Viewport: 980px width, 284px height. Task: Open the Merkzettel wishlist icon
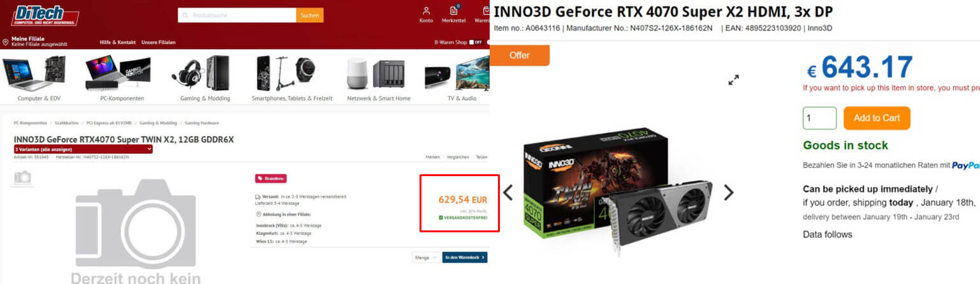point(454,11)
